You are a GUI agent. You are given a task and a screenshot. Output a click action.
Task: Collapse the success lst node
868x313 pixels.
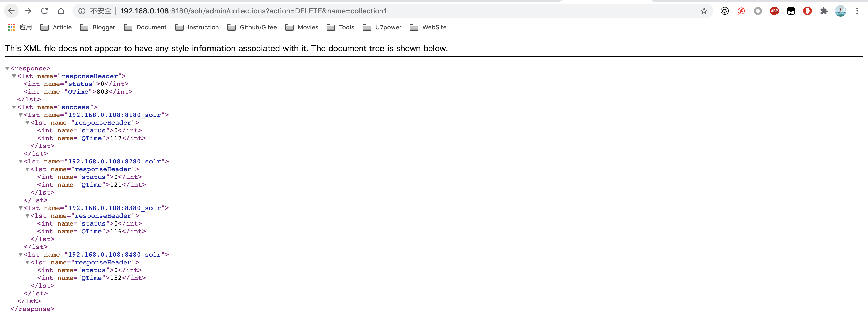[14, 107]
